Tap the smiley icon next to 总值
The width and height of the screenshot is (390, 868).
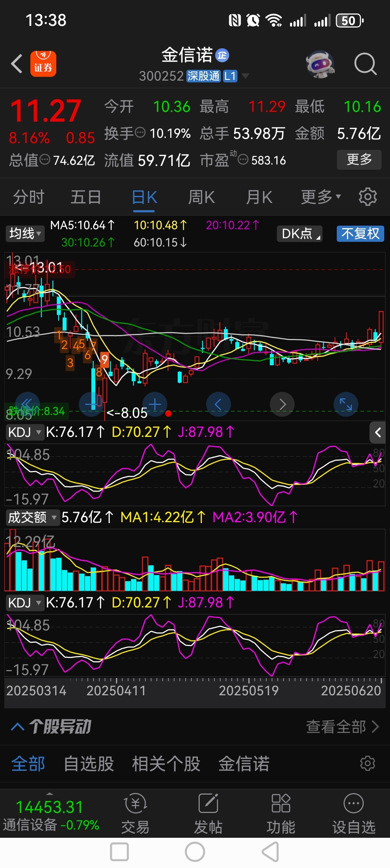tap(45, 159)
